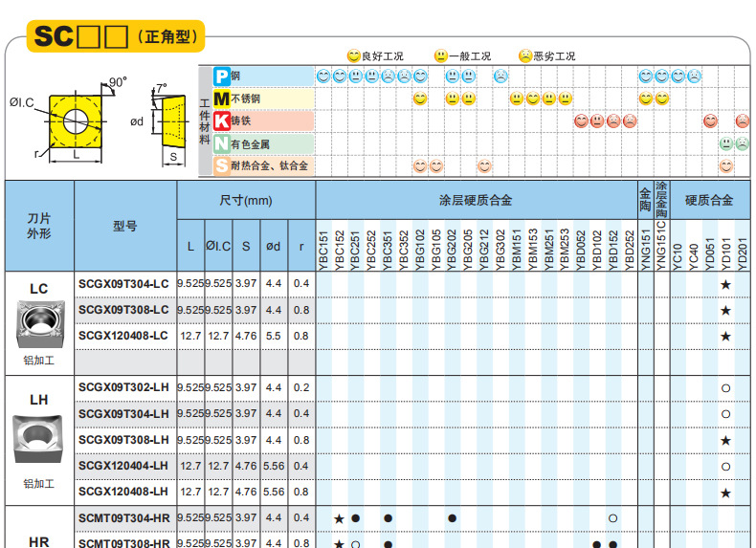The image size is (756, 548).
Task: Click the blue P steel material icon
Action: tap(222, 77)
